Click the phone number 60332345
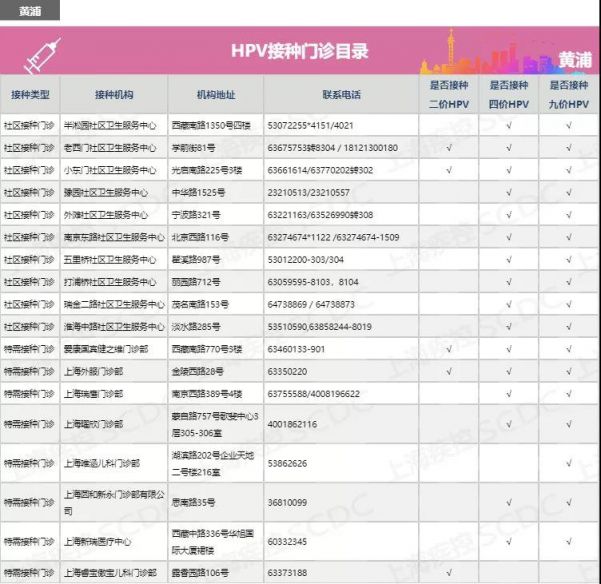This screenshot has width=601, height=584. [287, 542]
